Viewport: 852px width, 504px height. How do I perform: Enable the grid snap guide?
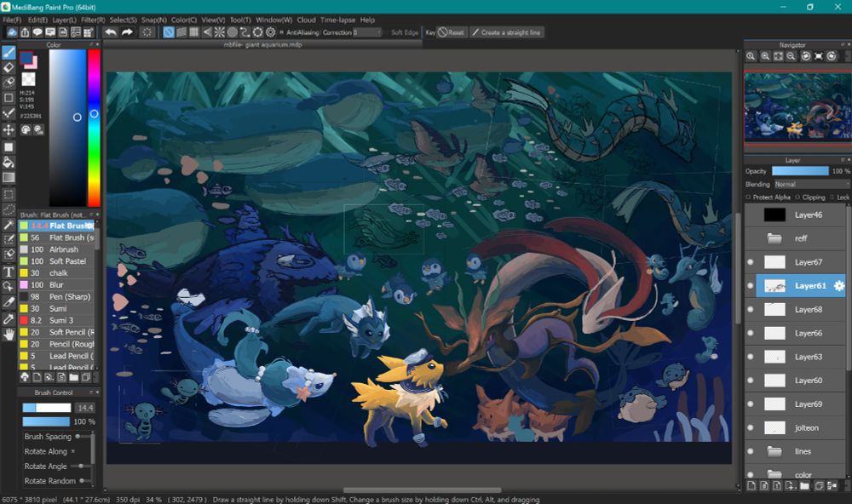[x=194, y=32]
